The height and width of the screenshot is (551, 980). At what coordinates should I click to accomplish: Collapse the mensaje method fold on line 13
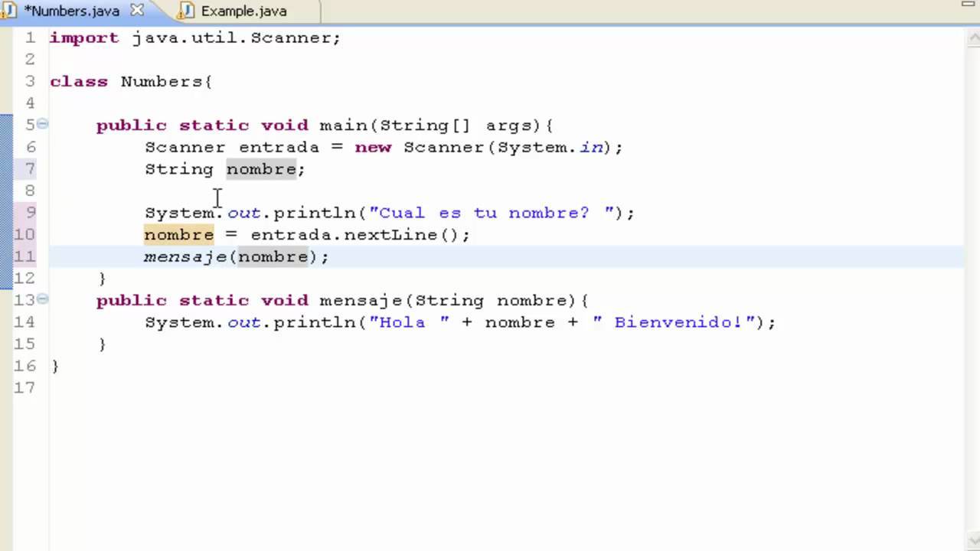tap(43, 299)
